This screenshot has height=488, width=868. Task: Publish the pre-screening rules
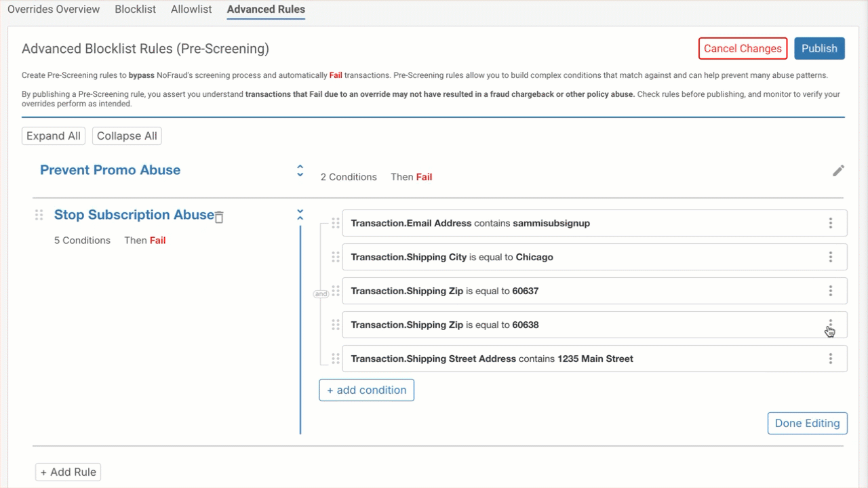(x=819, y=48)
